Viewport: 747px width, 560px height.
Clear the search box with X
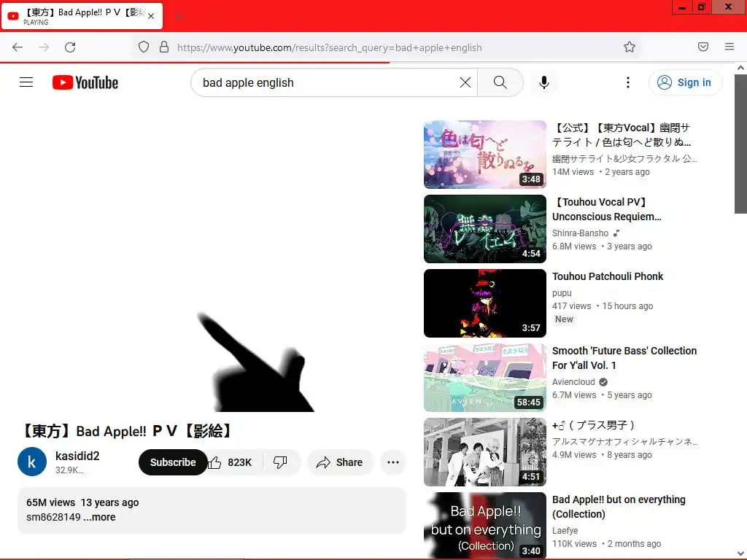(x=465, y=82)
